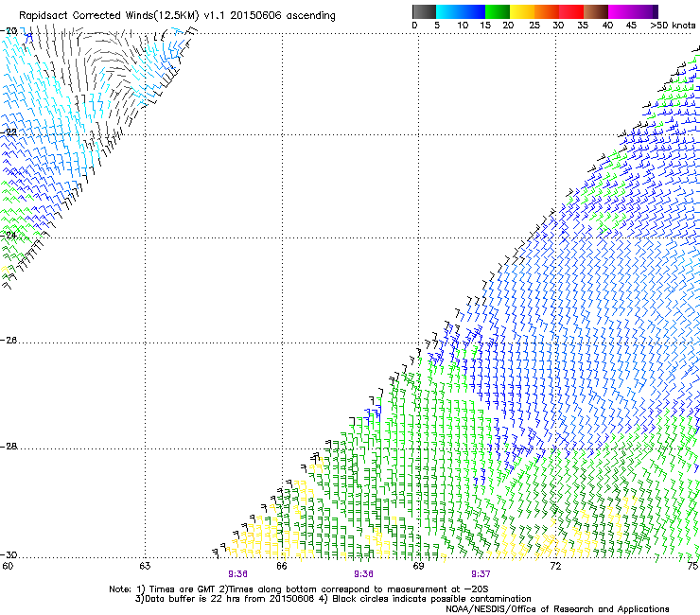Select the brown 35-40 knots legend swatch
Image resolution: width=700 pixels, height=615 pixels.
[596, 11]
